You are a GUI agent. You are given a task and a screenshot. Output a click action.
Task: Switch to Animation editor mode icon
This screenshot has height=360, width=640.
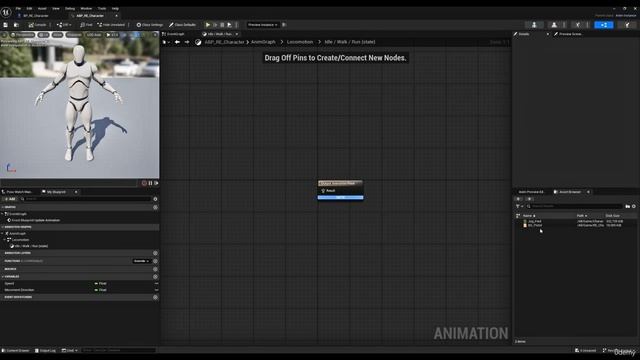click(x=578, y=25)
